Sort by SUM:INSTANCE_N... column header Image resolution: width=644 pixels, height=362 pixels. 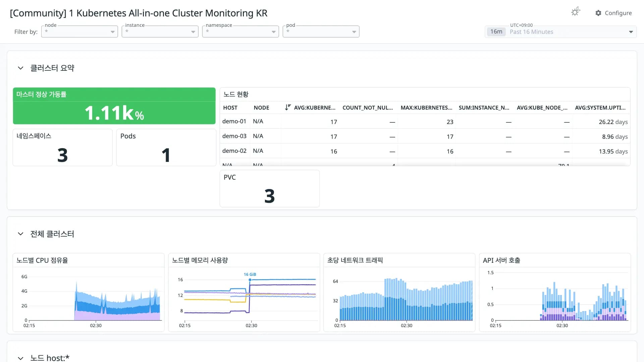click(x=484, y=108)
